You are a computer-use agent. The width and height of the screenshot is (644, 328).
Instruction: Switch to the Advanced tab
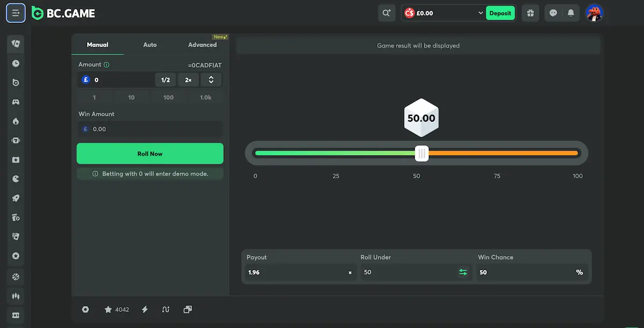pos(202,44)
